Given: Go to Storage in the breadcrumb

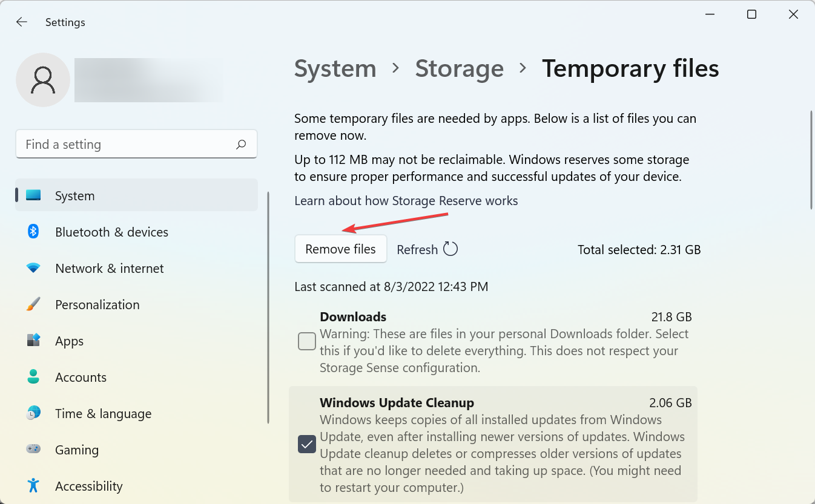Looking at the screenshot, I should 460,68.
